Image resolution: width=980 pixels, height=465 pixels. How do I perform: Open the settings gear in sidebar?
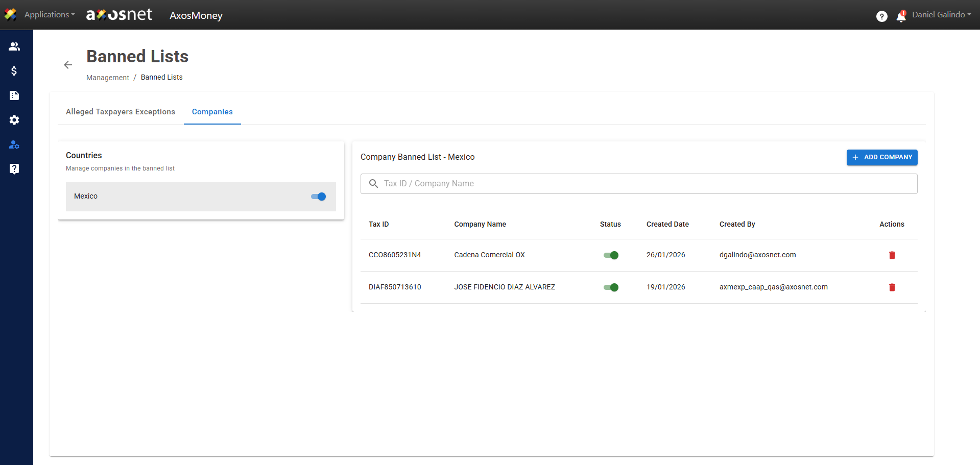tap(14, 120)
